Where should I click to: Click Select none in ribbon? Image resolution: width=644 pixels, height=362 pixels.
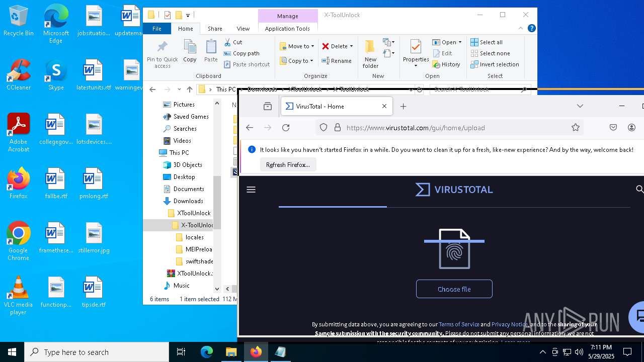(490, 53)
